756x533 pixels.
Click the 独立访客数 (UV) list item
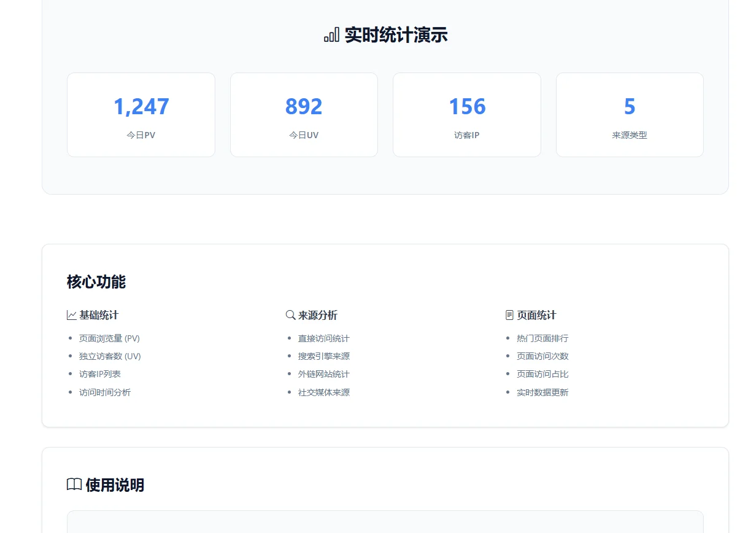pyautogui.click(x=110, y=356)
